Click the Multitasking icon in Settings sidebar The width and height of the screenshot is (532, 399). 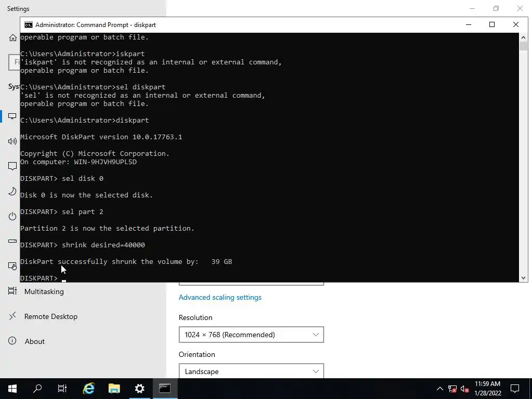[12, 291]
